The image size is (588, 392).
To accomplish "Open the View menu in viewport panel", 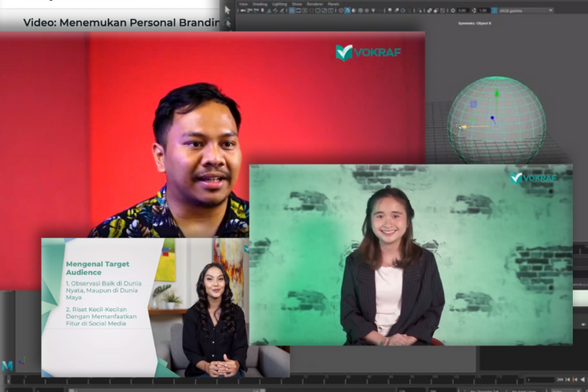I will [x=244, y=4].
